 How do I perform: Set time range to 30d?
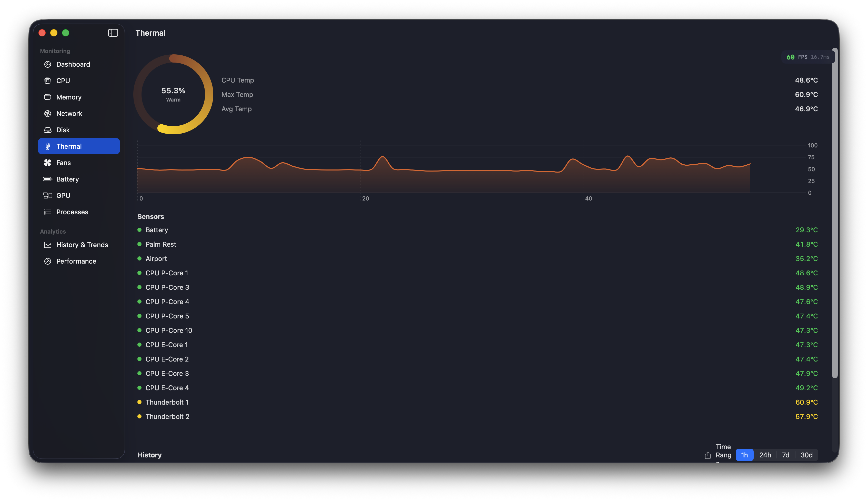(806, 455)
